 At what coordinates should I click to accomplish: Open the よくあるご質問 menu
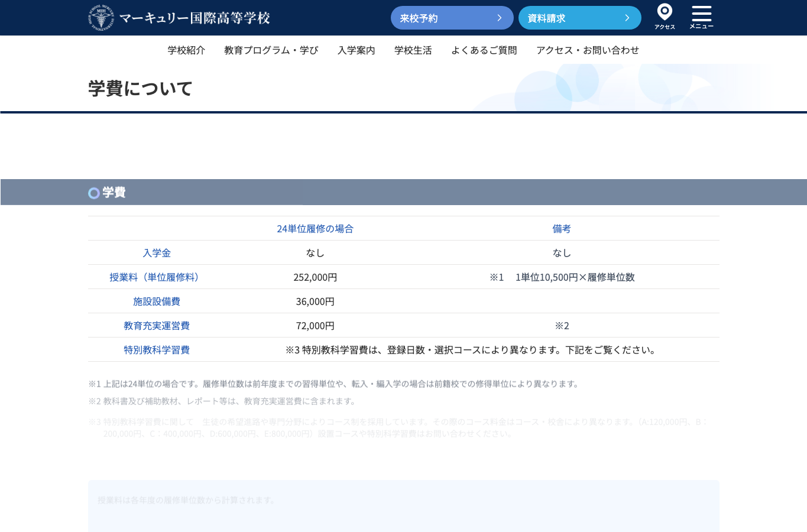[x=484, y=50]
